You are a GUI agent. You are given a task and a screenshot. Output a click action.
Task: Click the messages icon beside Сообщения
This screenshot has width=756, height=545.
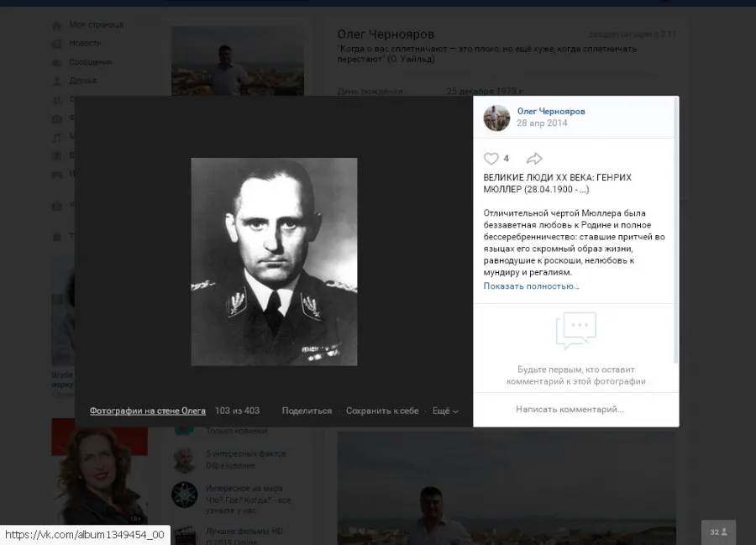click(57, 63)
